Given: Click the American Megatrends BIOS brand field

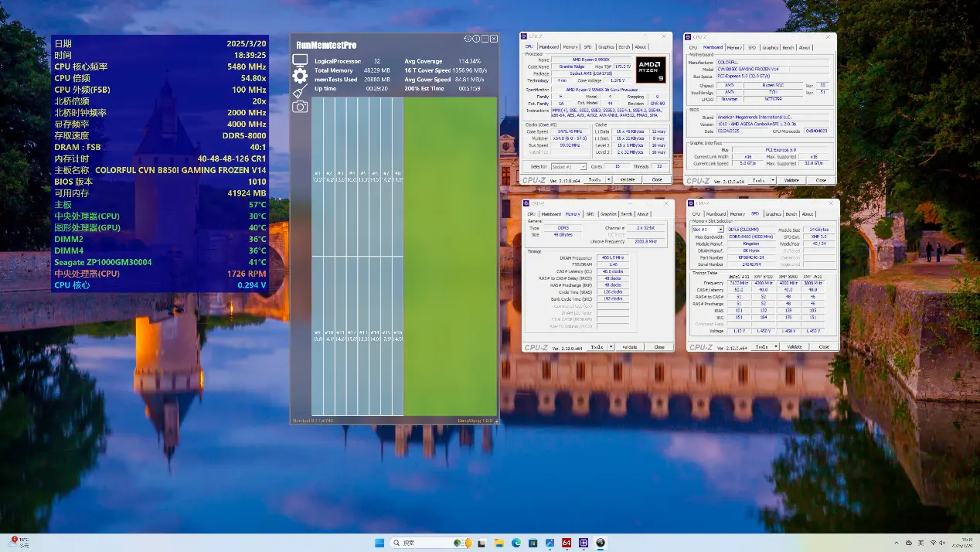Looking at the screenshot, I should [x=774, y=117].
